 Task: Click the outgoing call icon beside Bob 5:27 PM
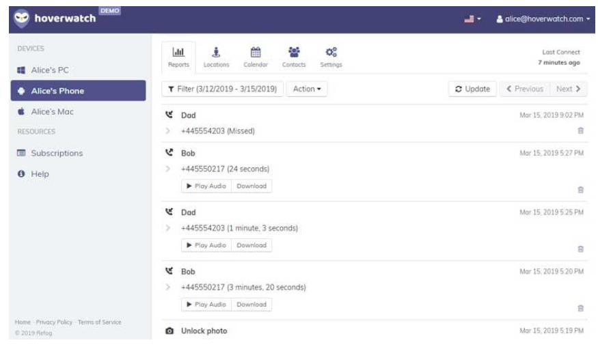tap(169, 152)
